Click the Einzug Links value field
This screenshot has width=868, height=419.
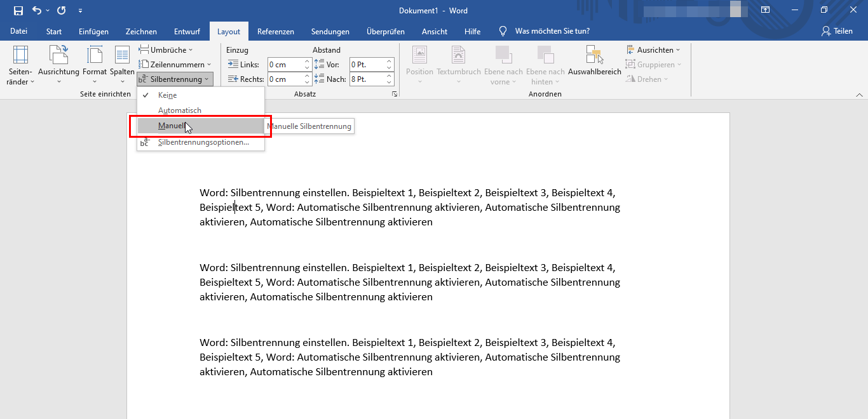(285, 64)
